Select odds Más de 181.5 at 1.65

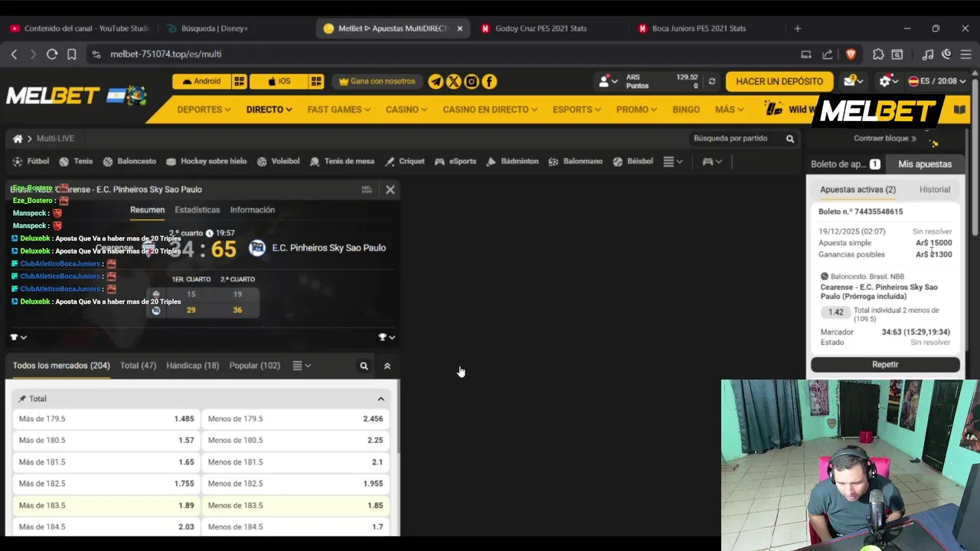click(106, 462)
